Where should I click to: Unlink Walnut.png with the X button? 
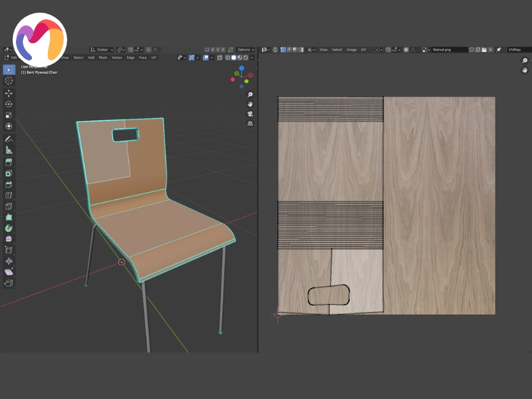490,49
